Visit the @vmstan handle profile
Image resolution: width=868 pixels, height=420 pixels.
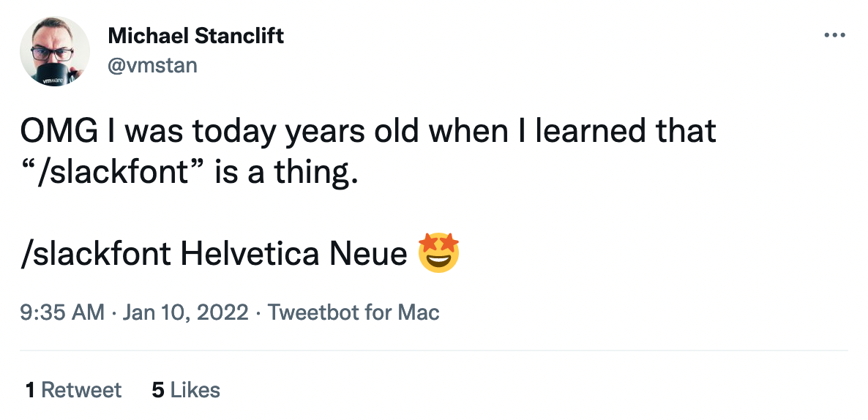[152, 65]
